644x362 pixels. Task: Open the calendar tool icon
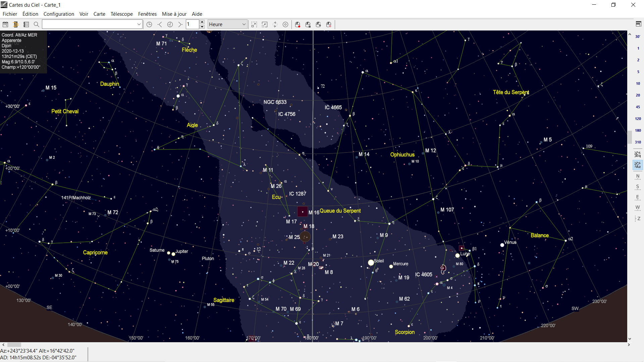point(5,24)
